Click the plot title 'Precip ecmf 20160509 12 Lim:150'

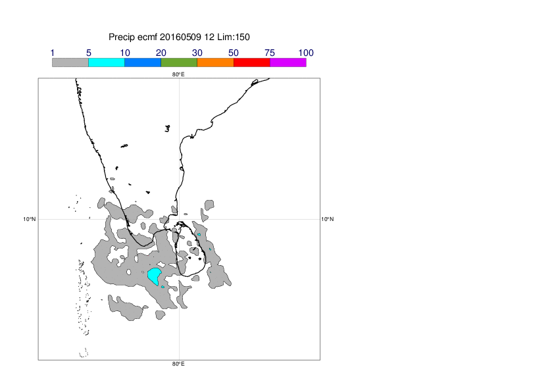pos(179,37)
